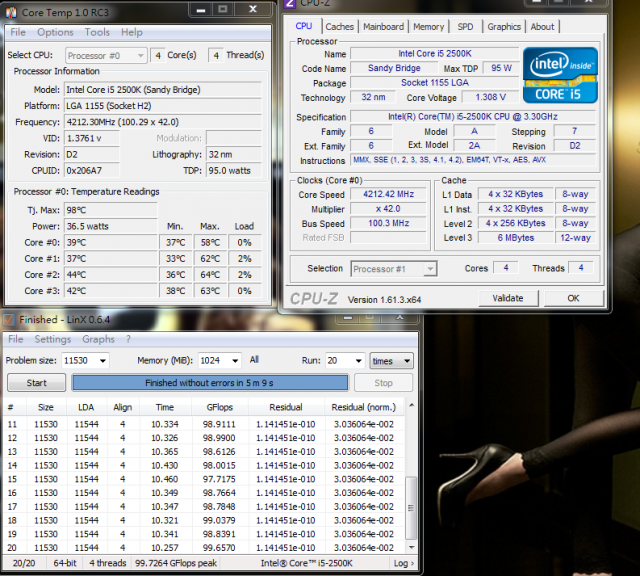Click Core #2 temperature 44°C value

point(111,275)
